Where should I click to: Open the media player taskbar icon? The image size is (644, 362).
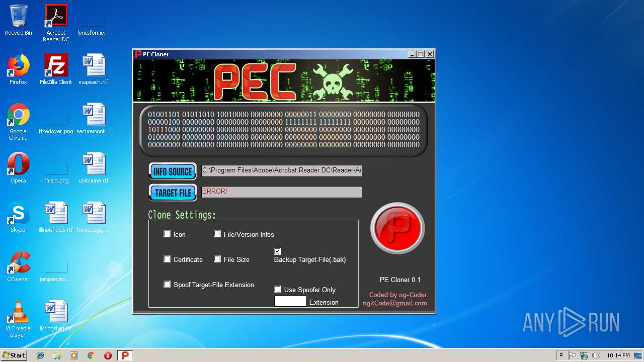74,355
